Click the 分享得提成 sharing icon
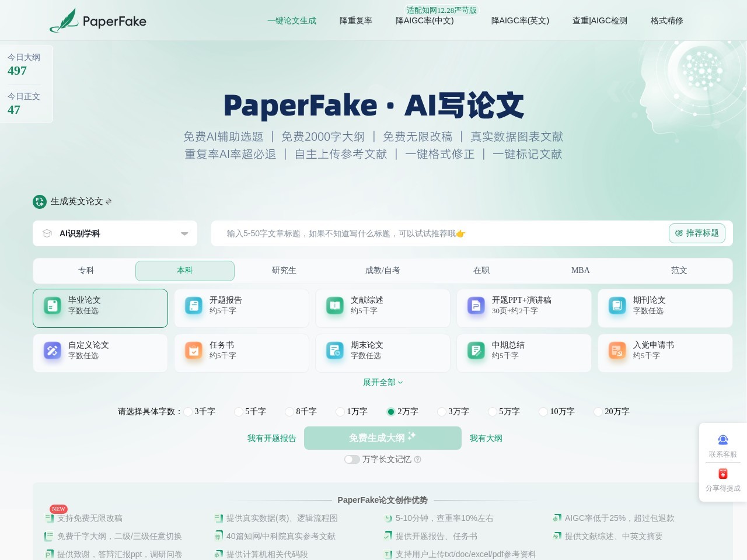This screenshot has width=747, height=560. [x=723, y=474]
